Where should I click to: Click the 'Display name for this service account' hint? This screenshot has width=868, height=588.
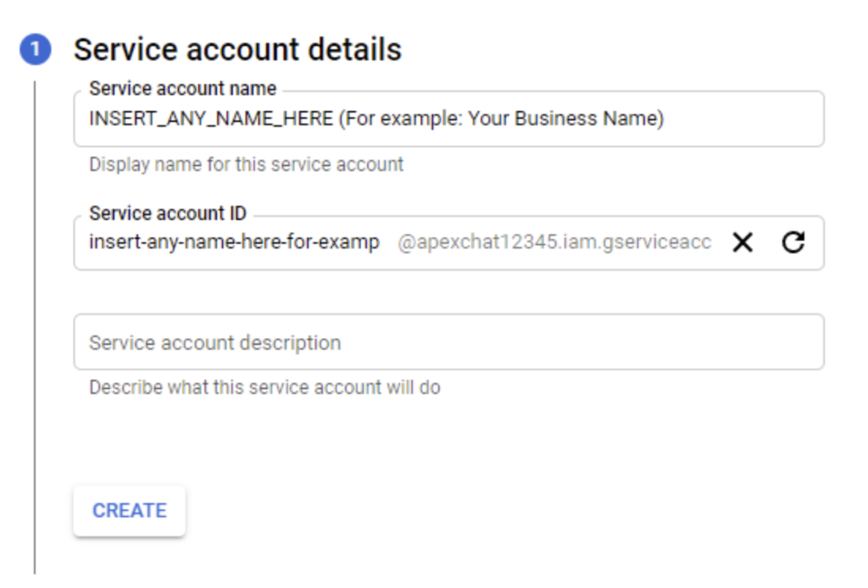point(247,164)
